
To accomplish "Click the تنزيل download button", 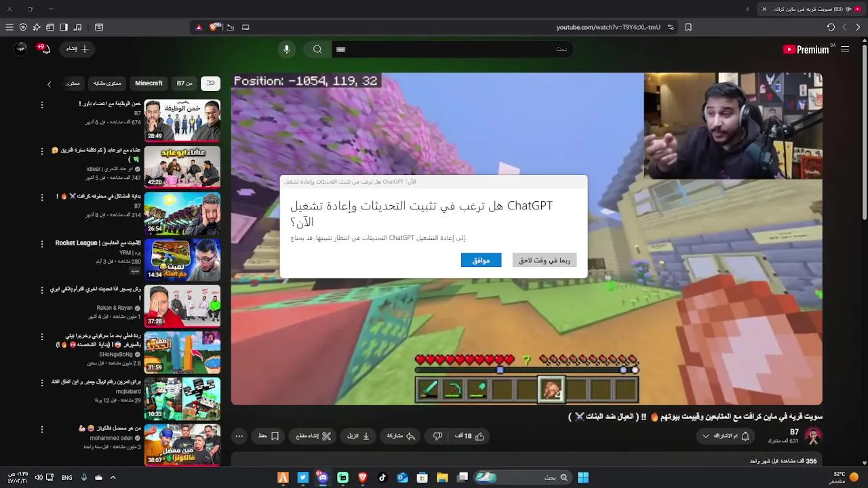I will click(x=358, y=436).
